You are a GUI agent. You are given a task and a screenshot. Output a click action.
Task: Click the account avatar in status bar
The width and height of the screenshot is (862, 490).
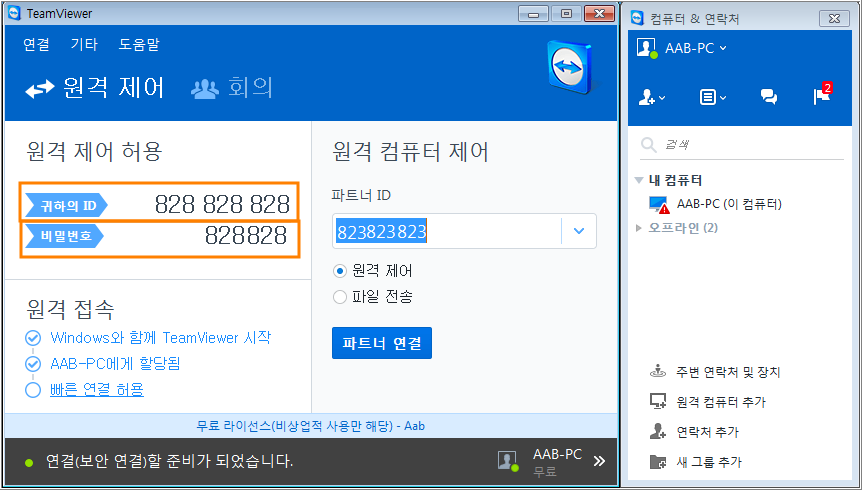pyautogui.click(x=507, y=461)
